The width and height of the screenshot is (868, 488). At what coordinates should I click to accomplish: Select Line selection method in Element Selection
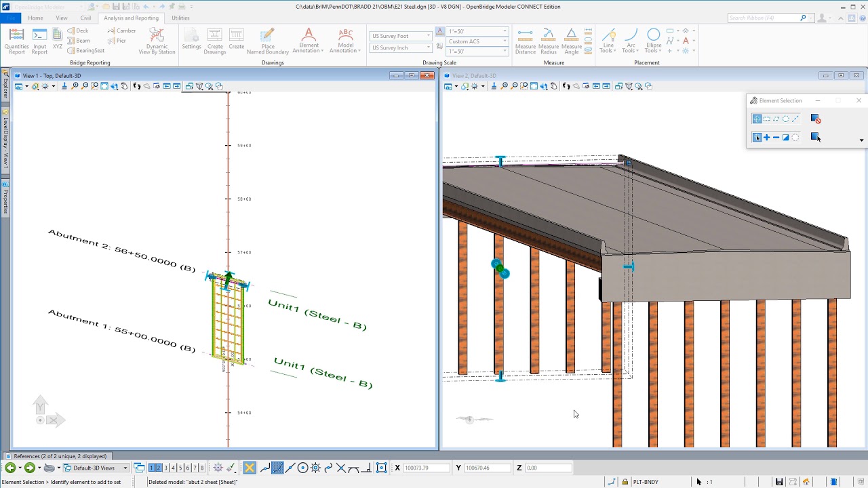point(795,119)
